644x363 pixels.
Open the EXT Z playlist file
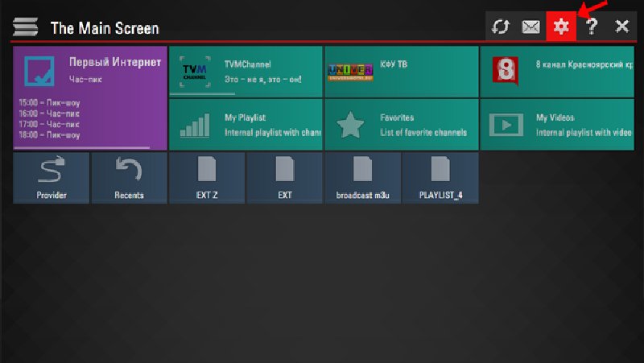(207, 178)
